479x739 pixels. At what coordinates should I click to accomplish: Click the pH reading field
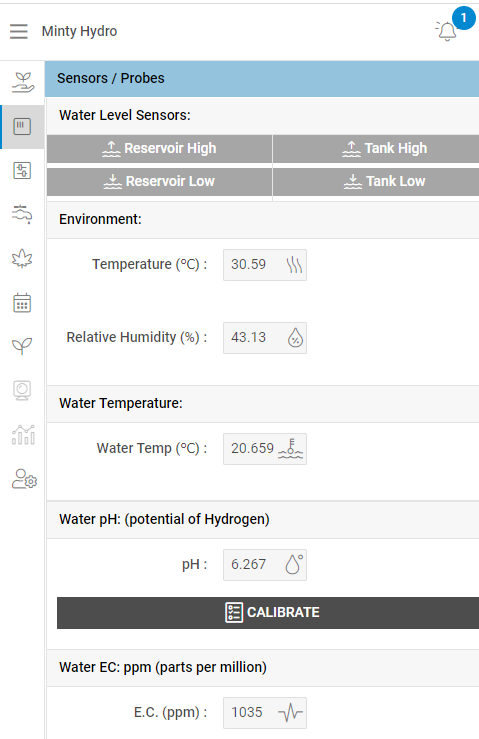(265, 565)
